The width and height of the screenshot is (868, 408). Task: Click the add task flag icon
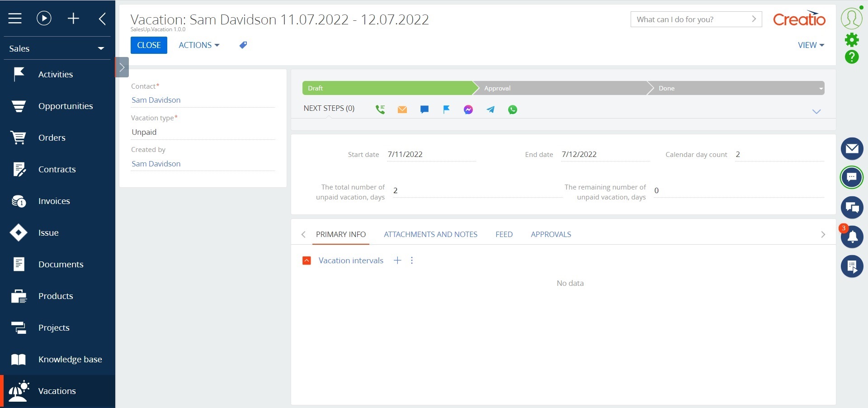pos(446,109)
